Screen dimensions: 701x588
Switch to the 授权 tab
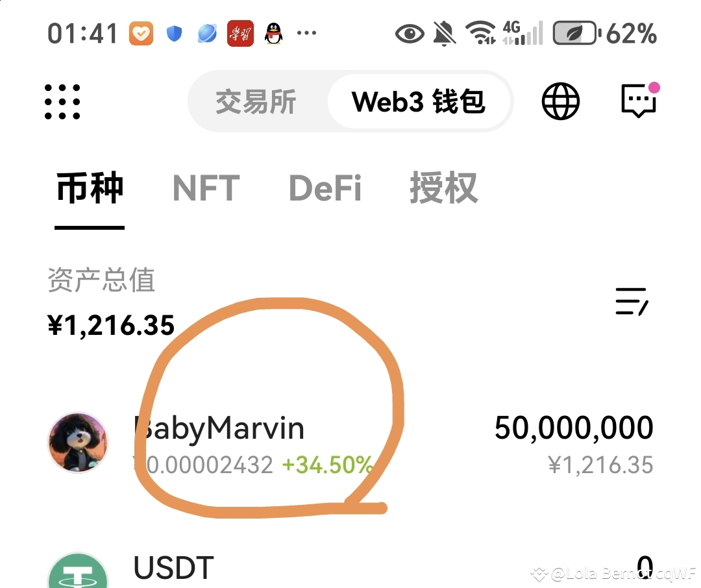pos(444,188)
